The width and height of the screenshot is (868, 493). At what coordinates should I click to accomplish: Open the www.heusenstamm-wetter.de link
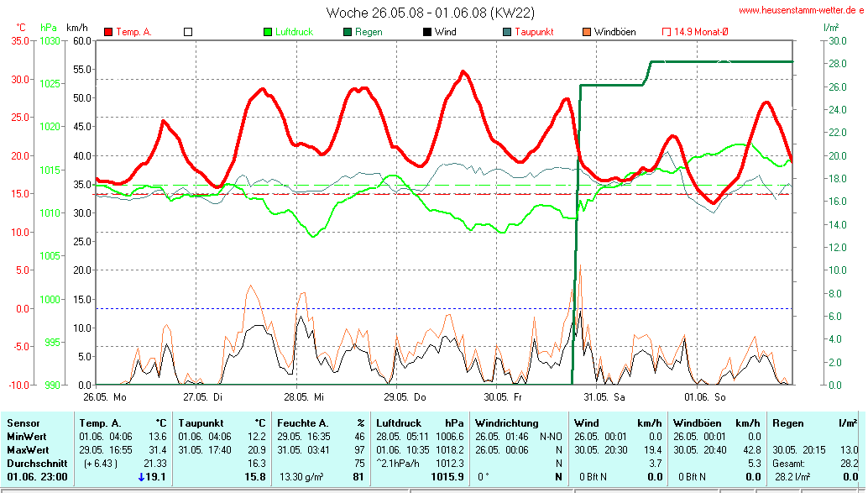pos(801,10)
